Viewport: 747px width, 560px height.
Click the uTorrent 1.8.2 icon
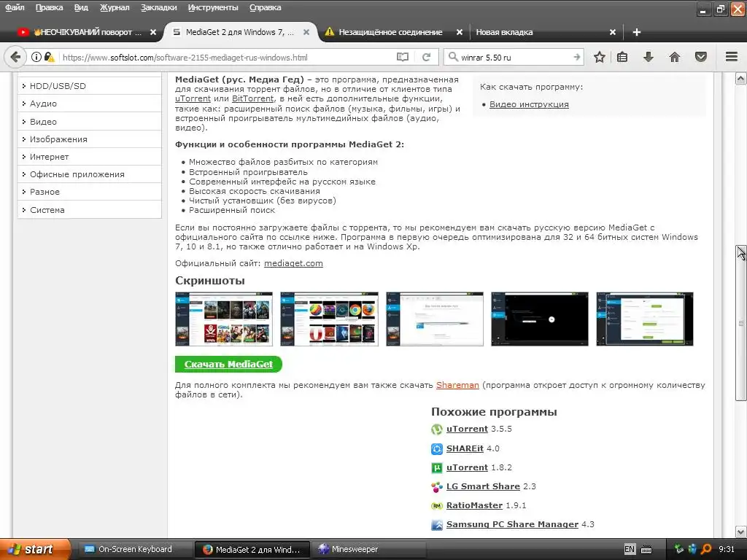tap(437, 467)
